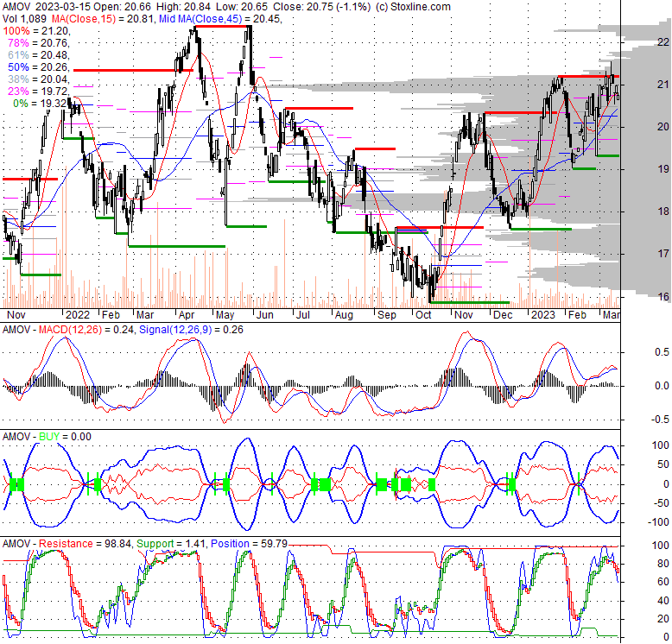Click 'Signal(12,26,9) = 0.26' legend text
Screen dimensions: 672x644
[x=191, y=330]
